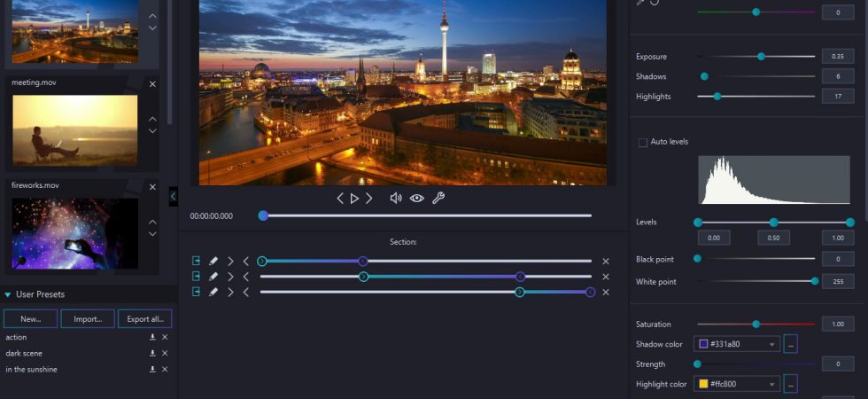
Task: Open preview settings wrench icon
Action: pyautogui.click(x=438, y=198)
